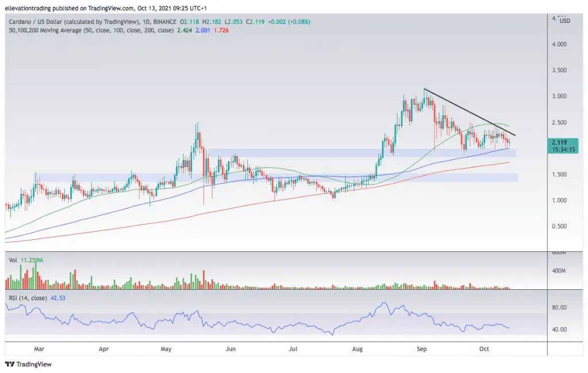Click the low price L2.053 value

click(234, 22)
